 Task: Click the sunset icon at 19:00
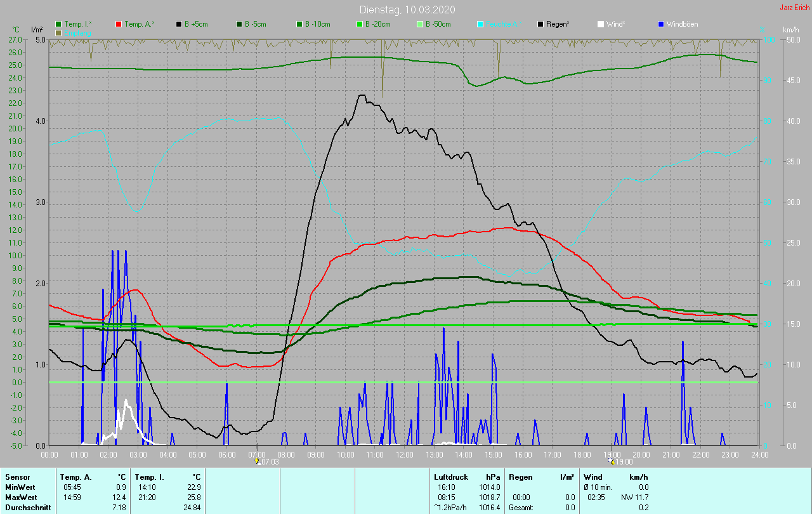pos(612,461)
